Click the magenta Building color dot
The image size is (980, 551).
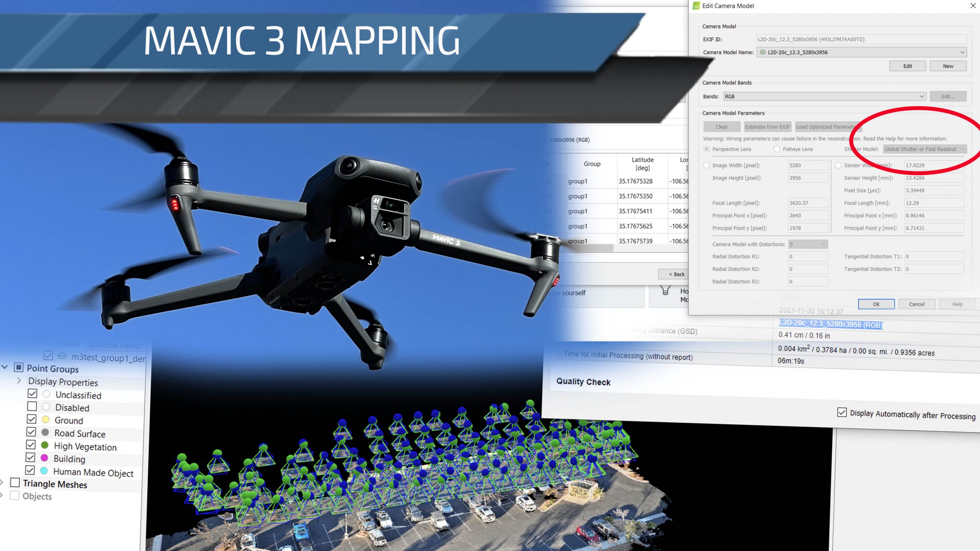pos(44,458)
